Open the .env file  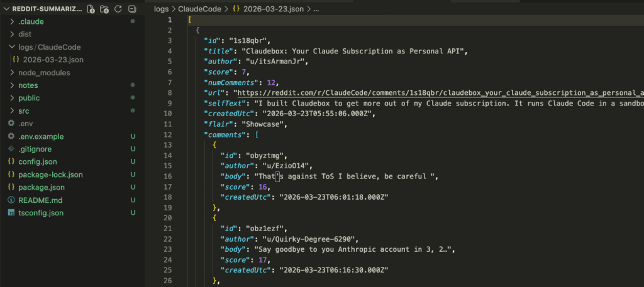[25, 124]
